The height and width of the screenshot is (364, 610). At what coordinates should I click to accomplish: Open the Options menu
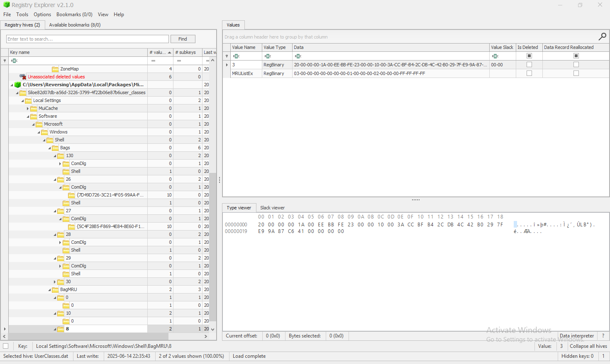click(42, 15)
